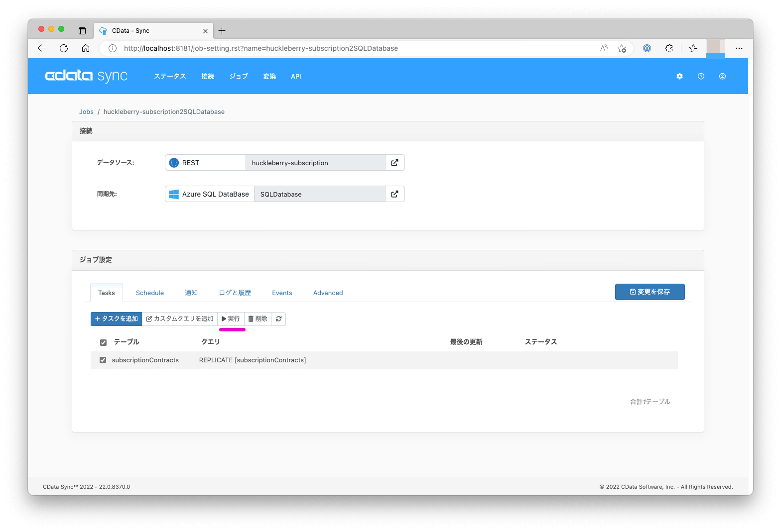This screenshot has width=781, height=532.
Task: Go to the browser home page
Action: pos(86,48)
